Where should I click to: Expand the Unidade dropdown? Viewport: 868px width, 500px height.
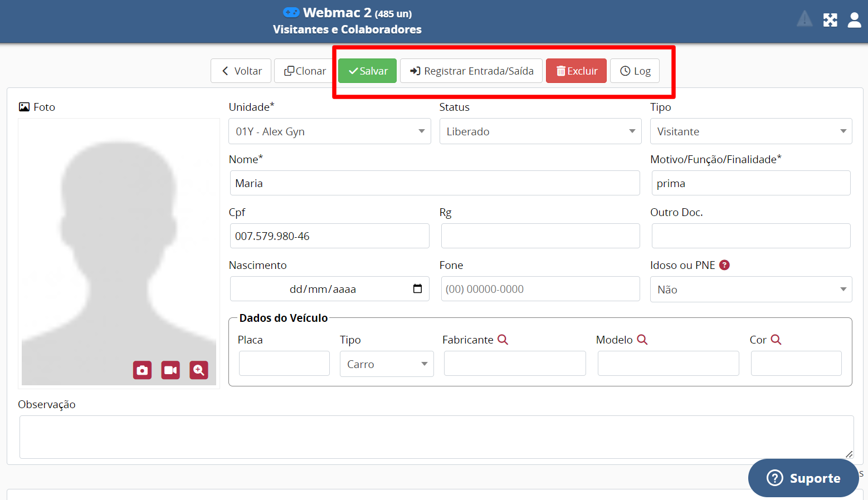pos(329,131)
